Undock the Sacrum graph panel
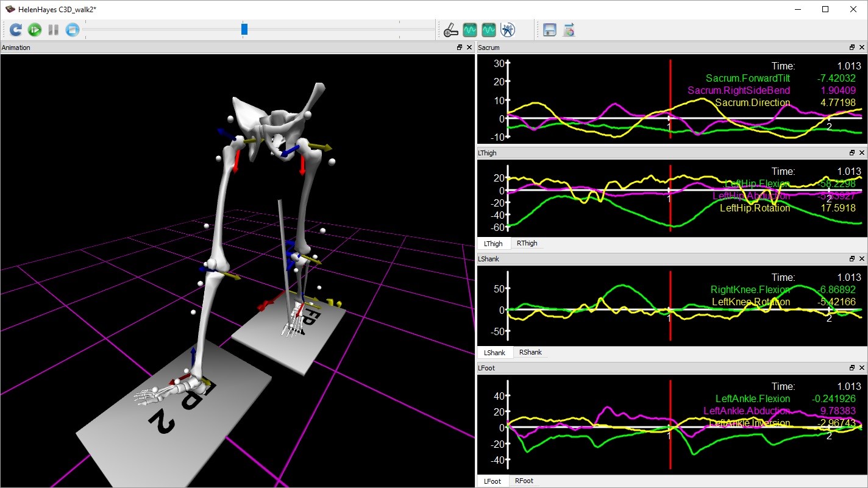Viewport: 868px width, 488px height. [852, 48]
